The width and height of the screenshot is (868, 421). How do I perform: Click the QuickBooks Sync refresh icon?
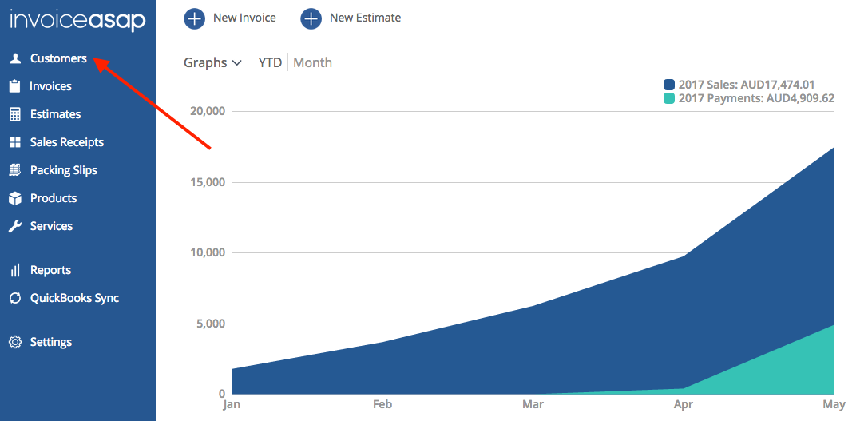pyautogui.click(x=14, y=298)
